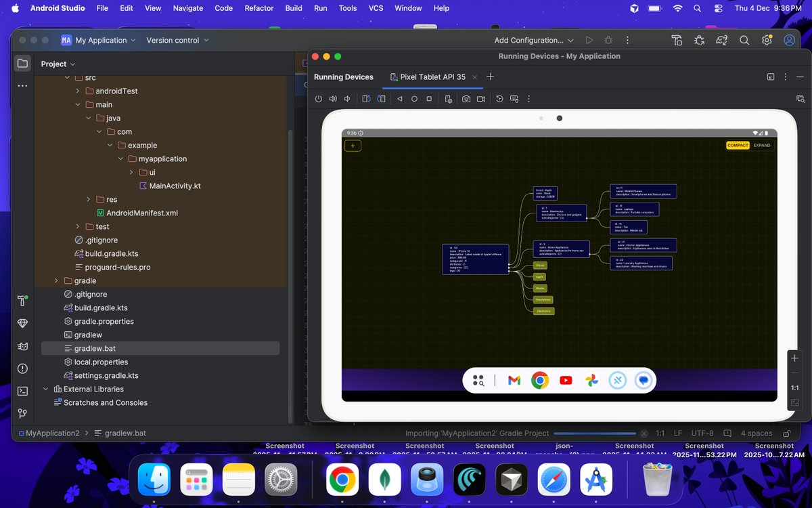812x508 pixels.
Task: Expand the External Libraries node
Action: [x=45, y=389]
